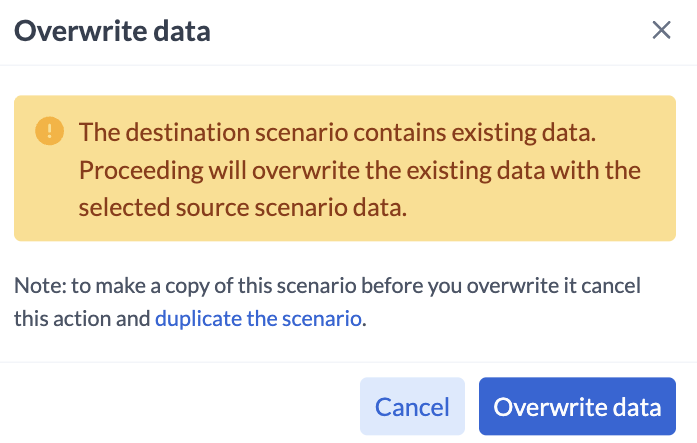This screenshot has height=443, width=697.
Task: Open the duplicate the scenario link
Action: 258,320
